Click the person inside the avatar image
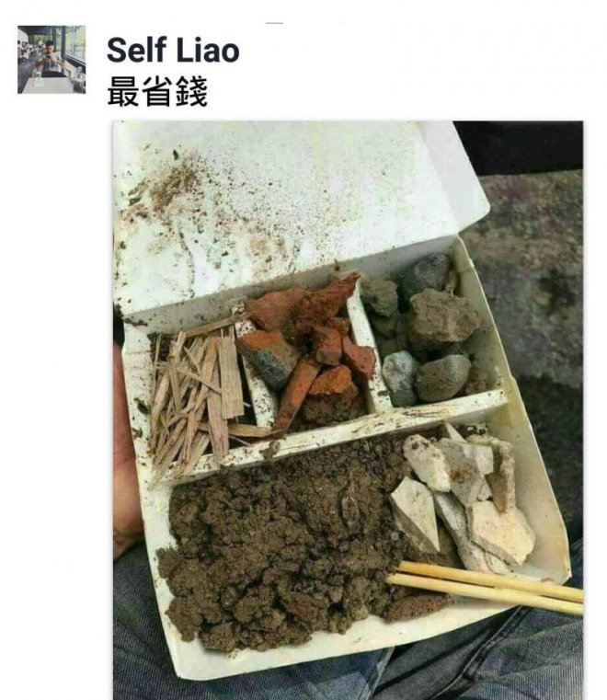This screenshot has height=700, width=607. tap(49, 58)
